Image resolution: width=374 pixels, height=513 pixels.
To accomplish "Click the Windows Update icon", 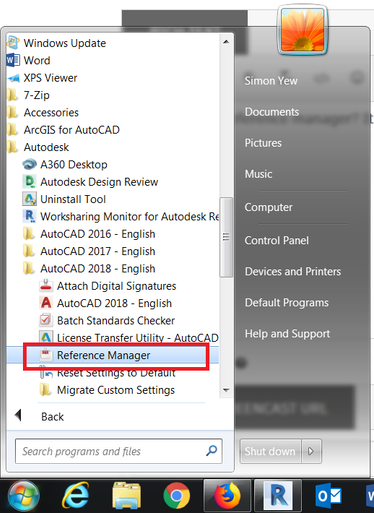I will pos(13,43).
